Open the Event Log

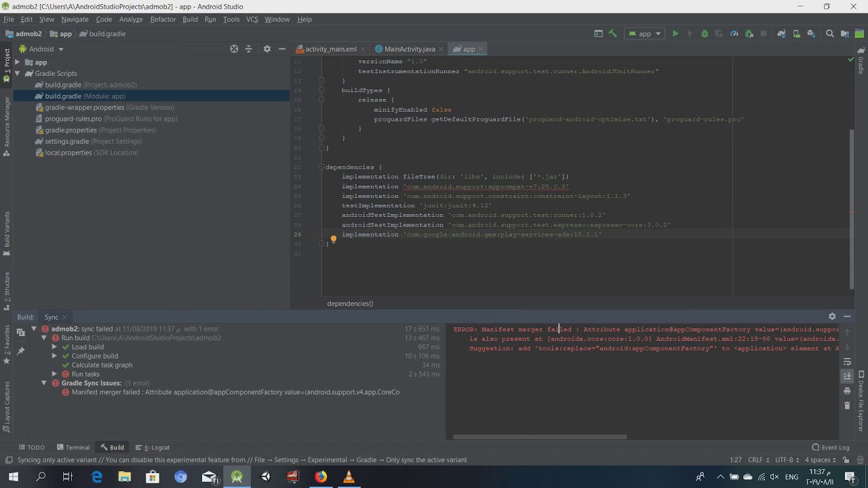pyautogui.click(x=831, y=447)
